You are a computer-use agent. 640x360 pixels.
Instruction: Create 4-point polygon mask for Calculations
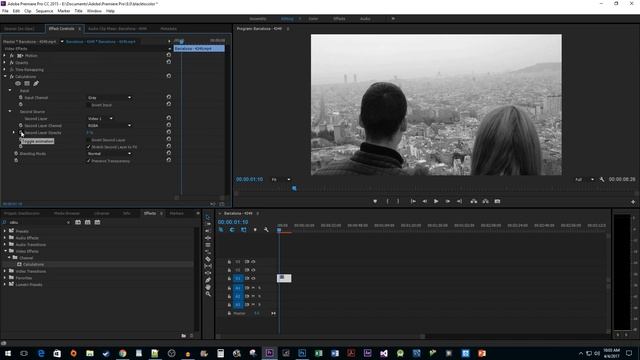27,83
